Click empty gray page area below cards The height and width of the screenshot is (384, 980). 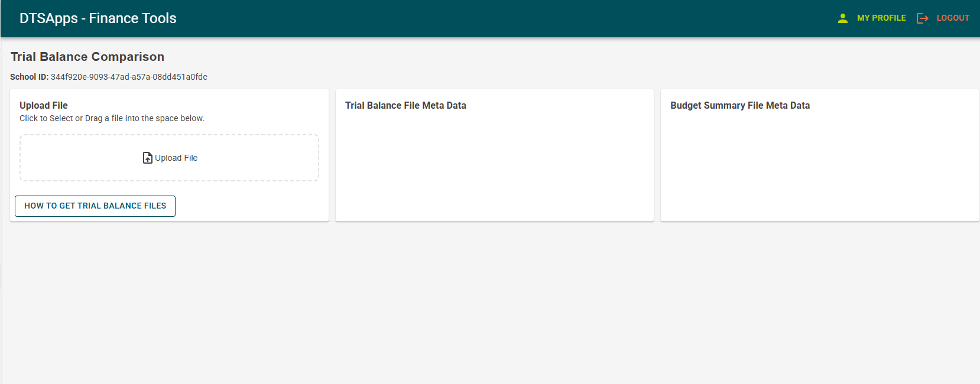pyautogui.click(x=491, y=301)
